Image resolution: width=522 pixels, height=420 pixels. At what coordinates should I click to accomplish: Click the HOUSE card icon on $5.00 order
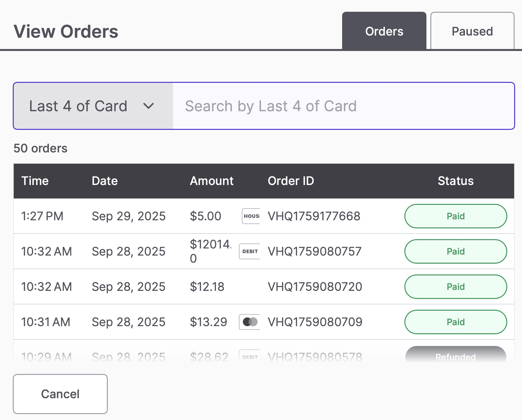pyautogui.click(x=251, y=216)
